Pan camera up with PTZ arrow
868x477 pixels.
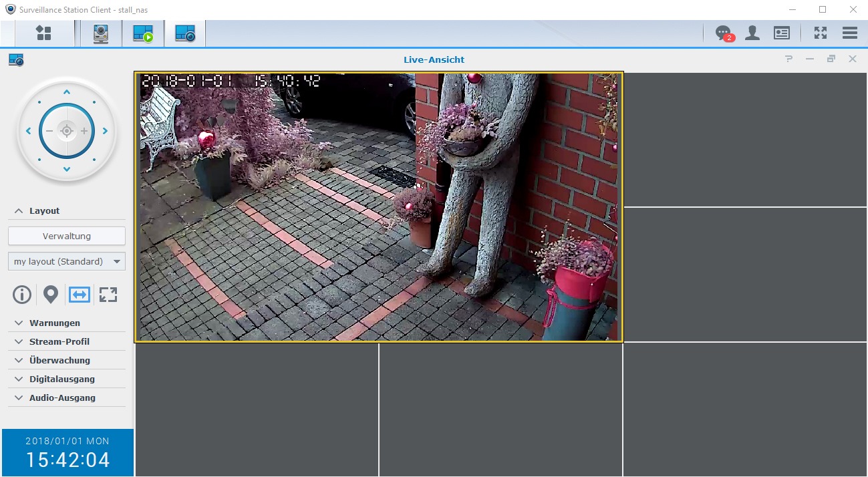point(66,92)
